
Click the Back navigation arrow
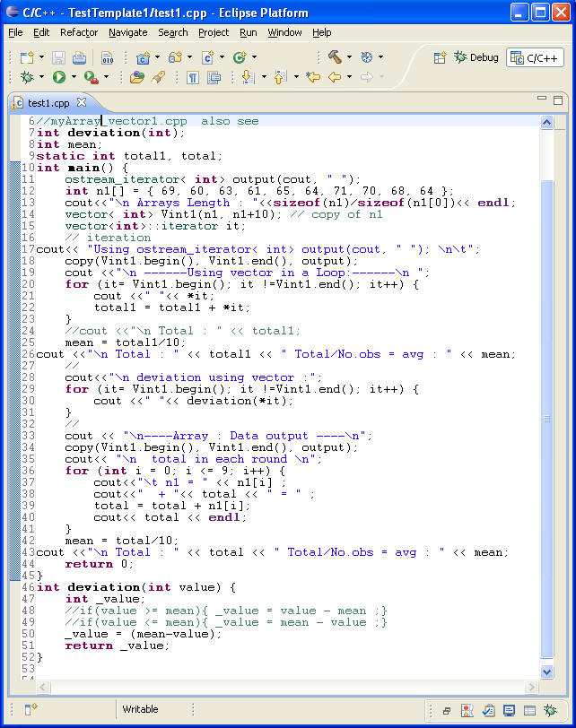click(x=335, y=77)
